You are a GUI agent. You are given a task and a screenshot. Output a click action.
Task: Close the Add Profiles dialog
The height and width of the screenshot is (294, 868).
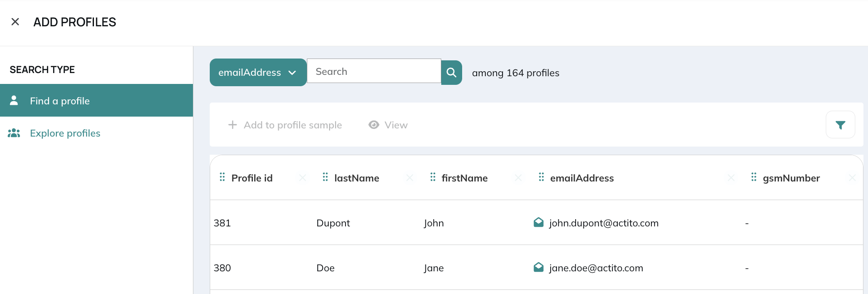pos(15,22)
